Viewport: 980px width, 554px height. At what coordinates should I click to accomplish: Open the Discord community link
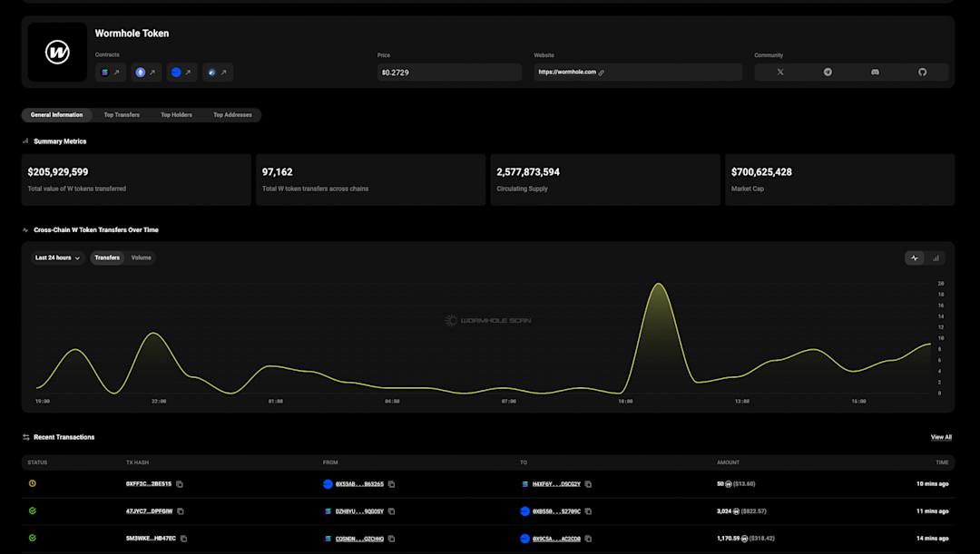pyautogui.click(x=875, y=73)
